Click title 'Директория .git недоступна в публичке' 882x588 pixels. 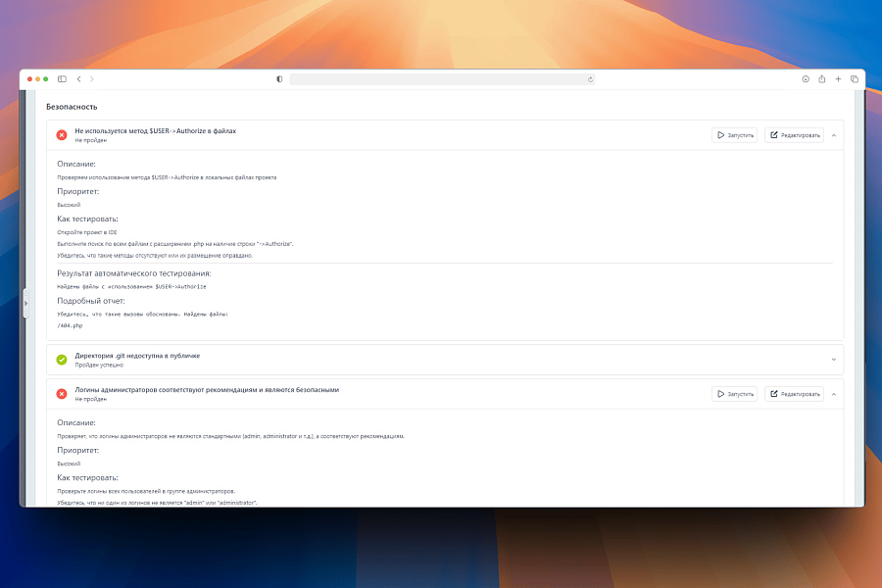[137, 356]
